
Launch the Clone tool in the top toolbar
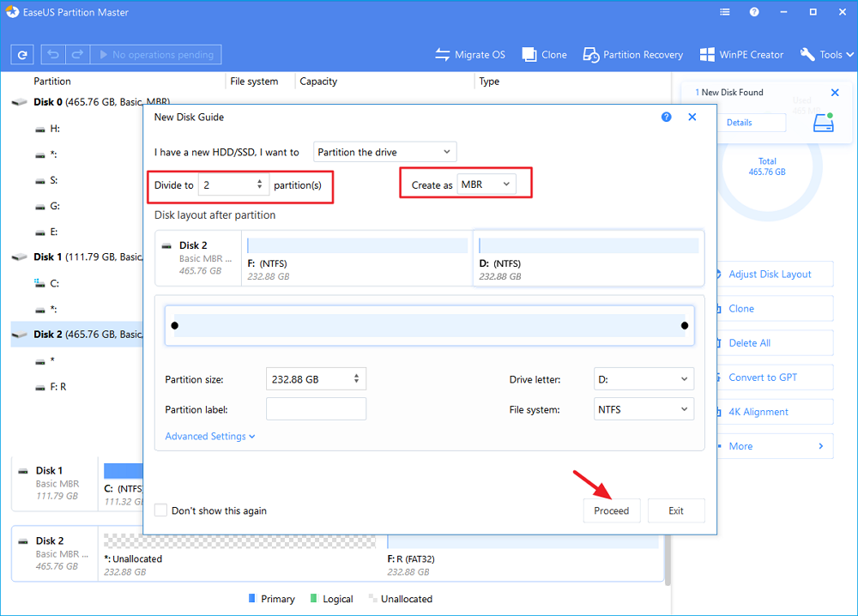(x=545, y=55)
